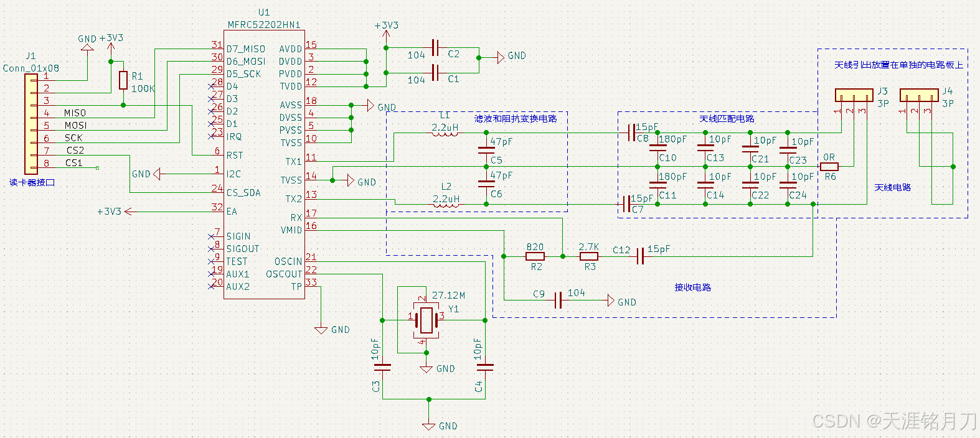980x438 pixels.
Task: Click the GND symbol at TVSS pin 14
Action: point(351,180)
